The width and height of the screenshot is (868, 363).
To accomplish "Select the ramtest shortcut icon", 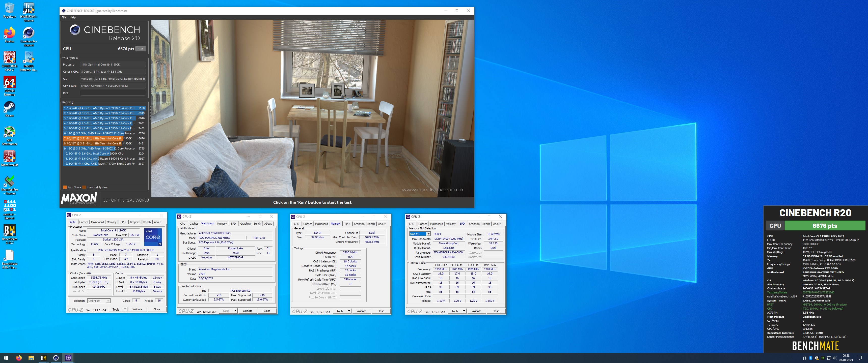I will [x=9, y=210].
